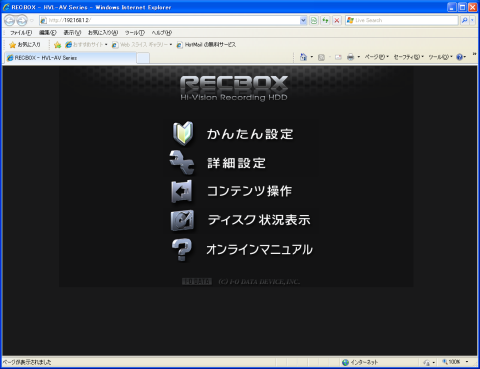The image size is (480, 369).
Task: Click the Stop loading icon
Action: (337, 20)
